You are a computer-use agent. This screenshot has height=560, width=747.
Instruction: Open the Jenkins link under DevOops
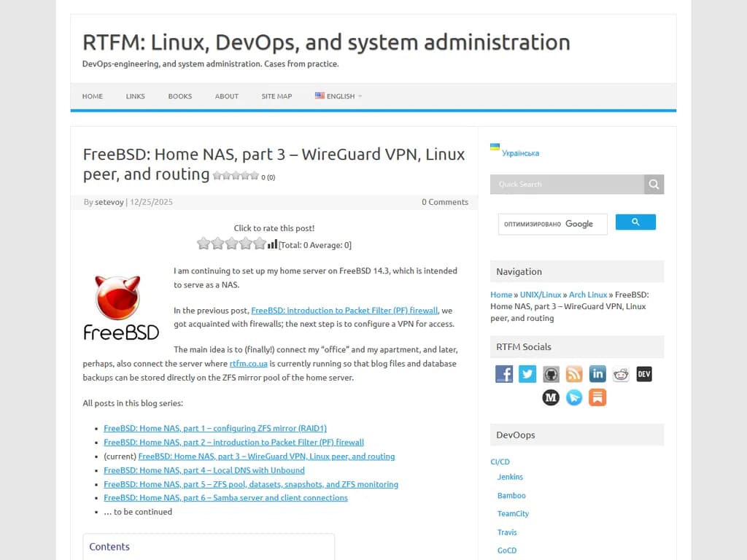pos(510,477)
